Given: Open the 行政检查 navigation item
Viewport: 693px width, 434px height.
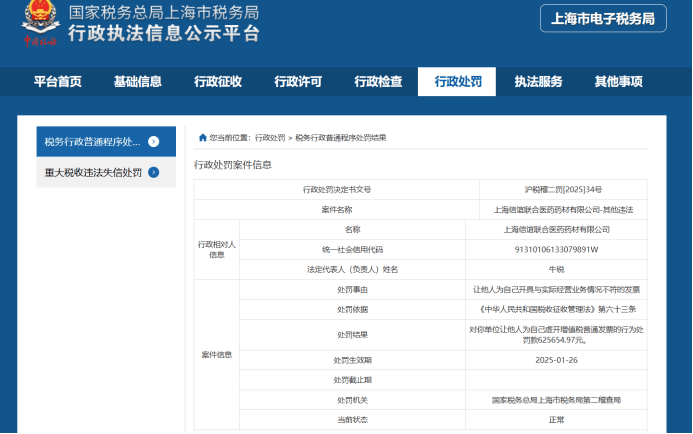Looking at the screenshot, I should tap(378, 82).
